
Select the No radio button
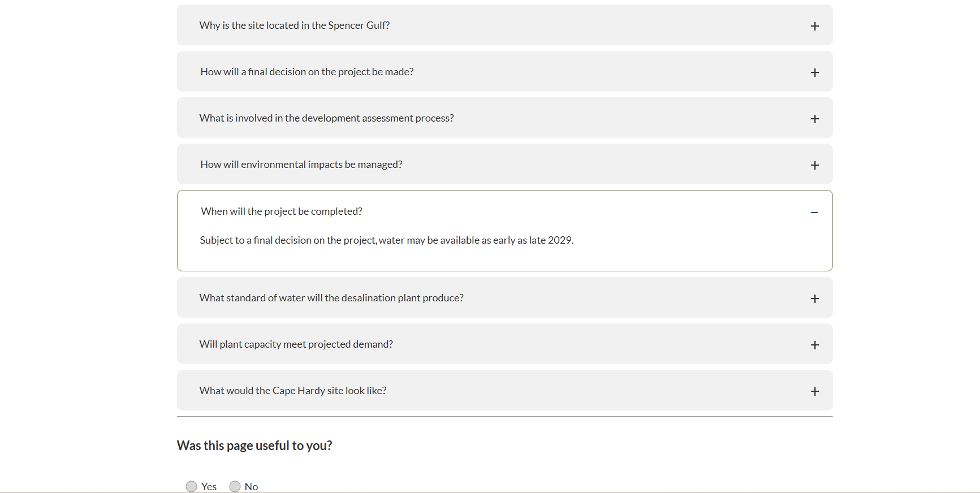pos(235,486)
